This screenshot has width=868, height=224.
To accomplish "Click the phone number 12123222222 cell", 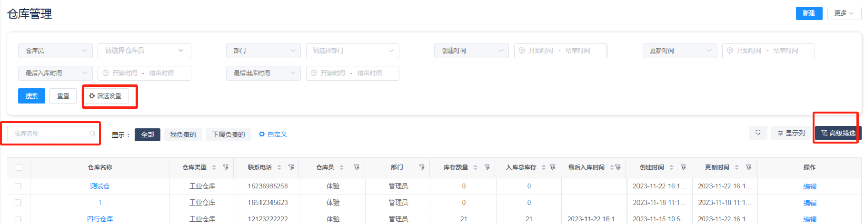I will pos(268,219).
